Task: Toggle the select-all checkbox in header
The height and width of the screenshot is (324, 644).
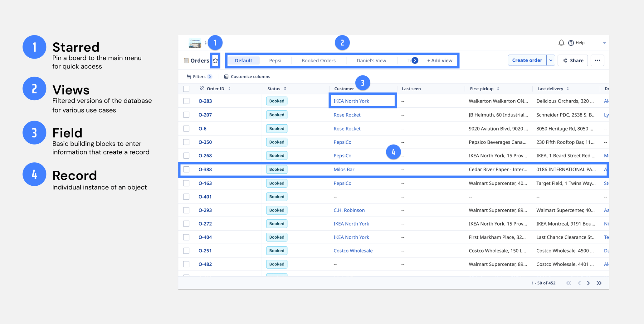Action: [x=186, y=89]
